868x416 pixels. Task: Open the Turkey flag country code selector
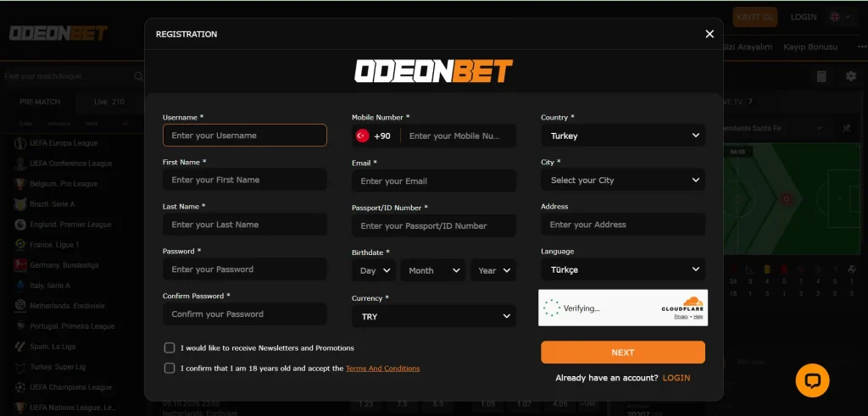click(374, 136)
